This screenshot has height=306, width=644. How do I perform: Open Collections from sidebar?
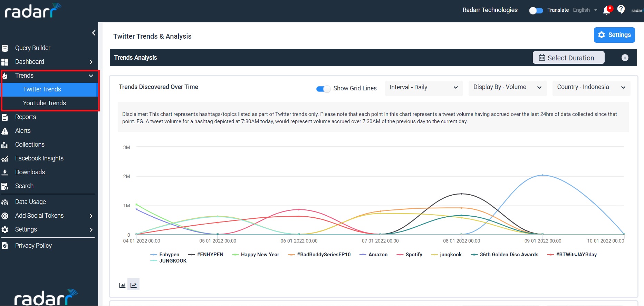point(30,145)
